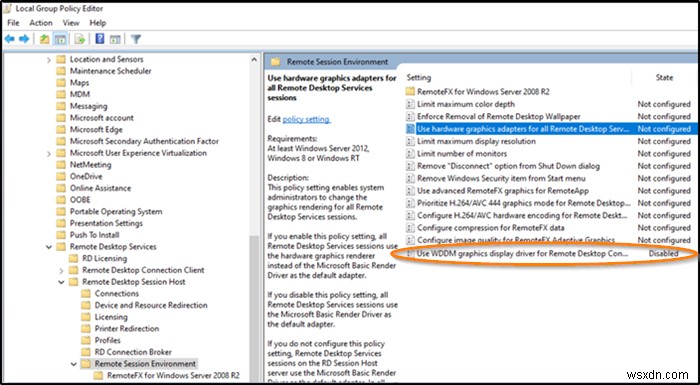Collapse the Remote Desktop Session Host node
The image size is (700, 385).
click(62, 282)
